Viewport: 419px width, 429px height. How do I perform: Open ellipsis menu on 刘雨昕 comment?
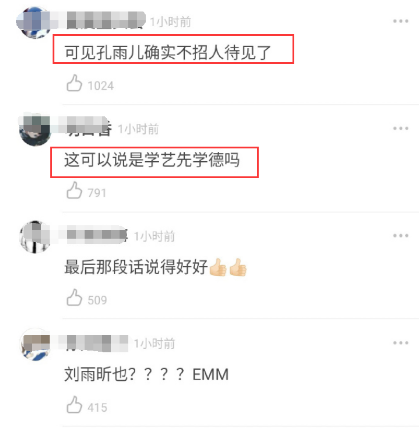(x=400, y=343)
